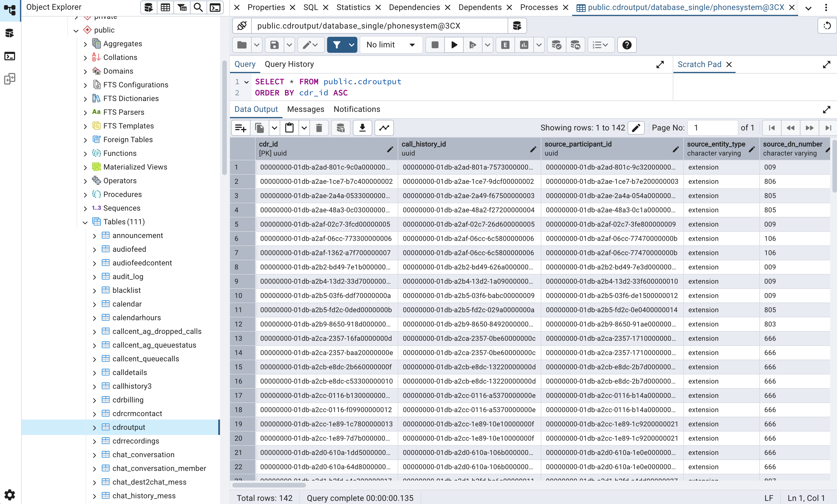
Task: Click the Paste clipboard icon
Action: click(289, 128)
